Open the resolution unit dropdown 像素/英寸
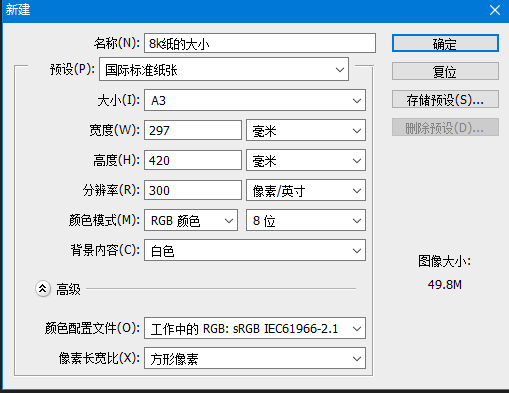509x393 pixels. [x=306, y=190]
